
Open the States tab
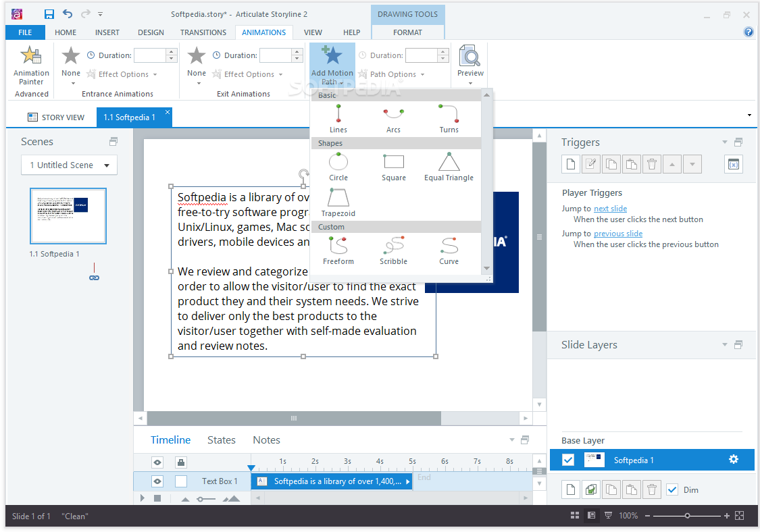coord(222,440)
